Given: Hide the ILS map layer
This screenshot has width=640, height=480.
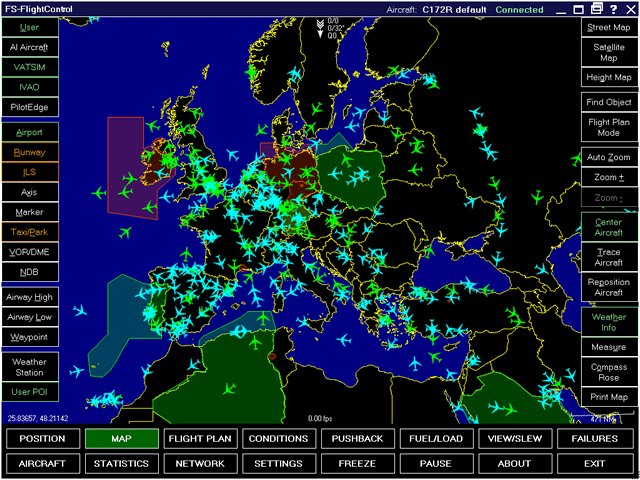Looking at the screenshot, I should point(29,171).
